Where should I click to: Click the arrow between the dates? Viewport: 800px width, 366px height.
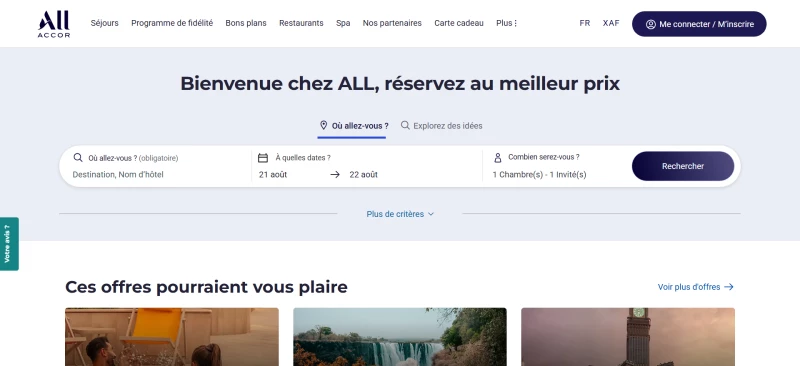coord(335,175)
